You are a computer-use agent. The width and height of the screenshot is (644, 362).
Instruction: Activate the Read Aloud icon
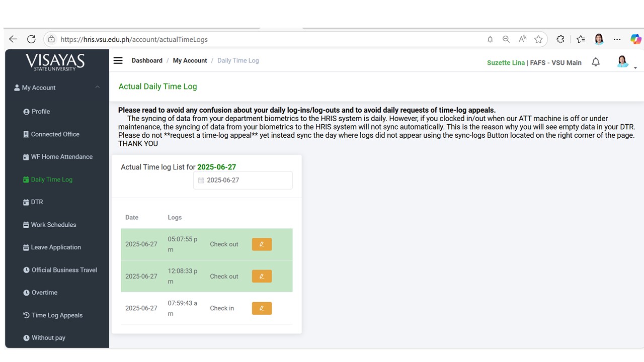(x=522, y=39)
